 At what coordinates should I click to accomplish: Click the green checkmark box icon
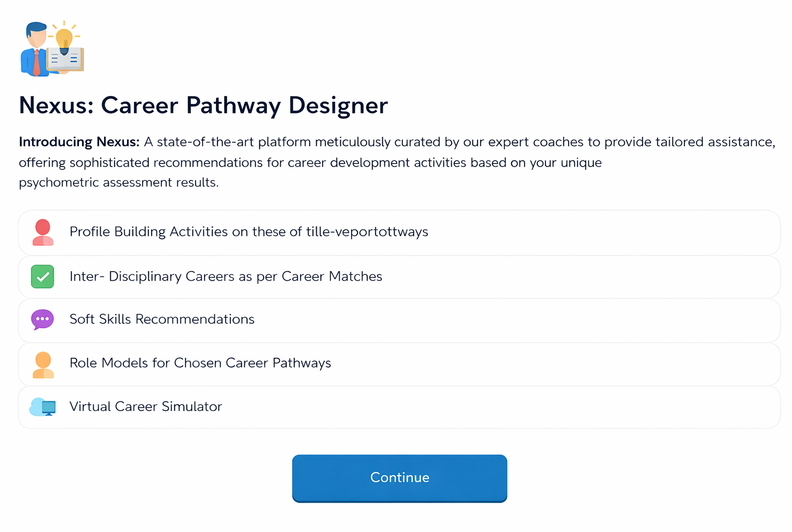coord(42,276)
